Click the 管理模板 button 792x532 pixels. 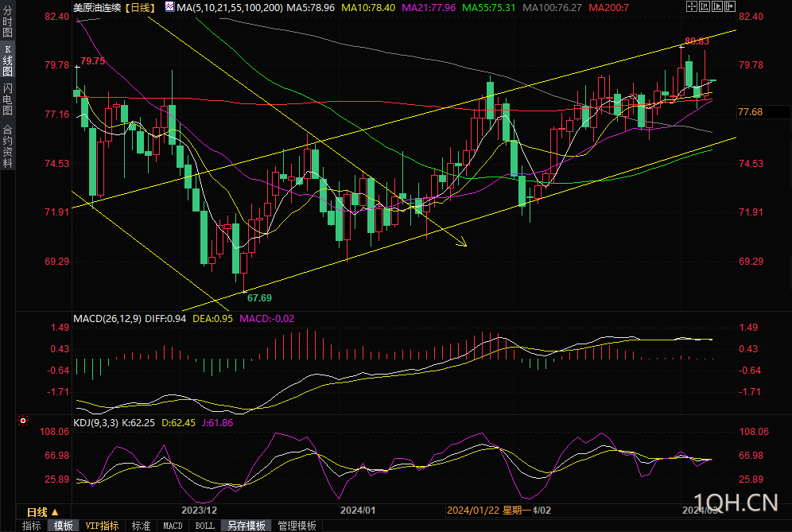point(297,526)
